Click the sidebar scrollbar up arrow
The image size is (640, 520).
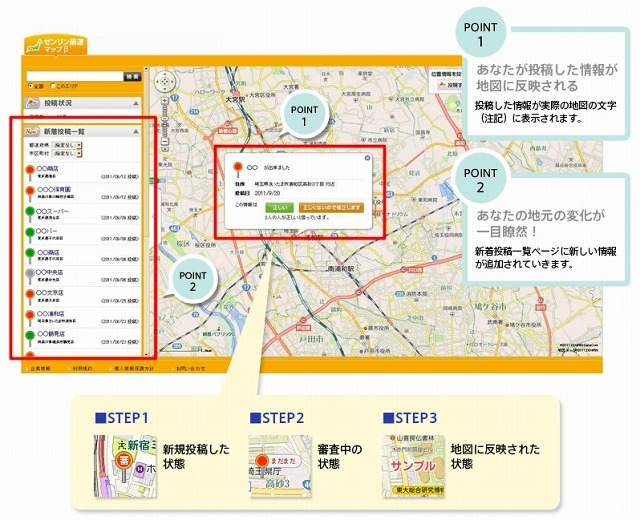[146, 69]
